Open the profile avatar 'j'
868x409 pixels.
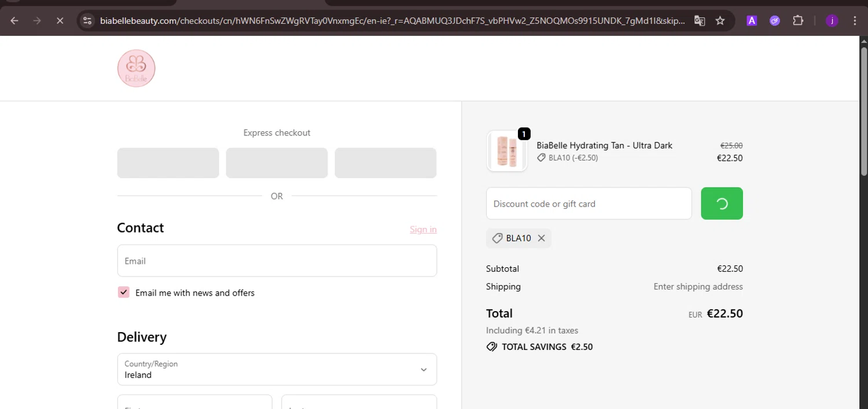coord(832,21)
